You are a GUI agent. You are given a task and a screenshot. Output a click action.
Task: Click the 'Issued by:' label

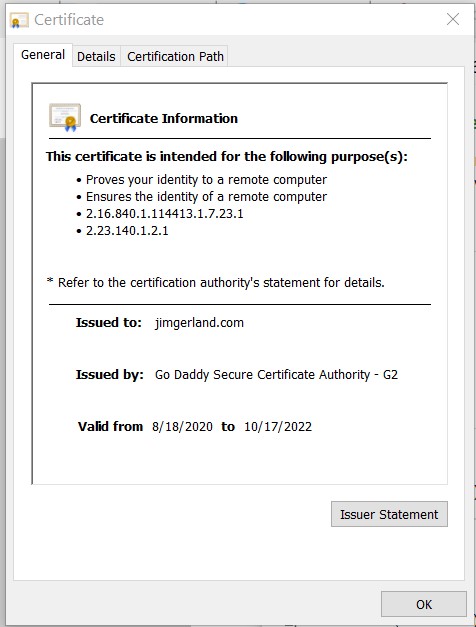[110, 375]
